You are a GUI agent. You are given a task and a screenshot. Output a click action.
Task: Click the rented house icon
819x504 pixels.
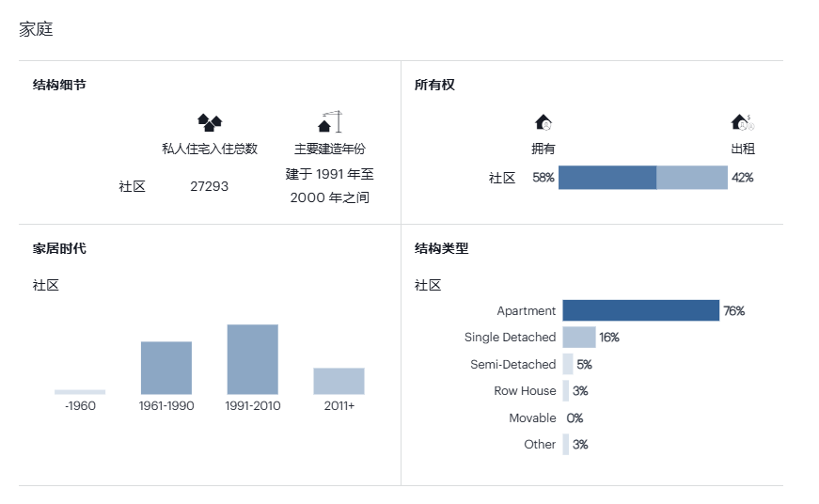(742, 122)
